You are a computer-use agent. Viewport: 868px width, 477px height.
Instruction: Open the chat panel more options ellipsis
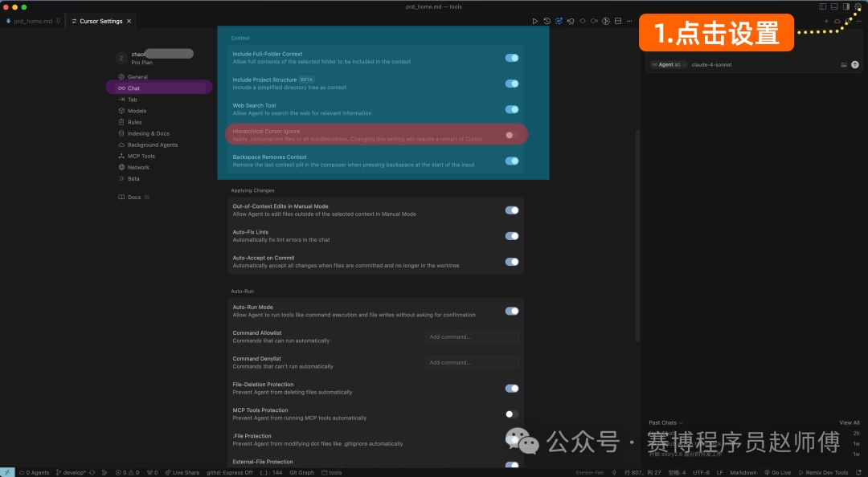(859, 21)
